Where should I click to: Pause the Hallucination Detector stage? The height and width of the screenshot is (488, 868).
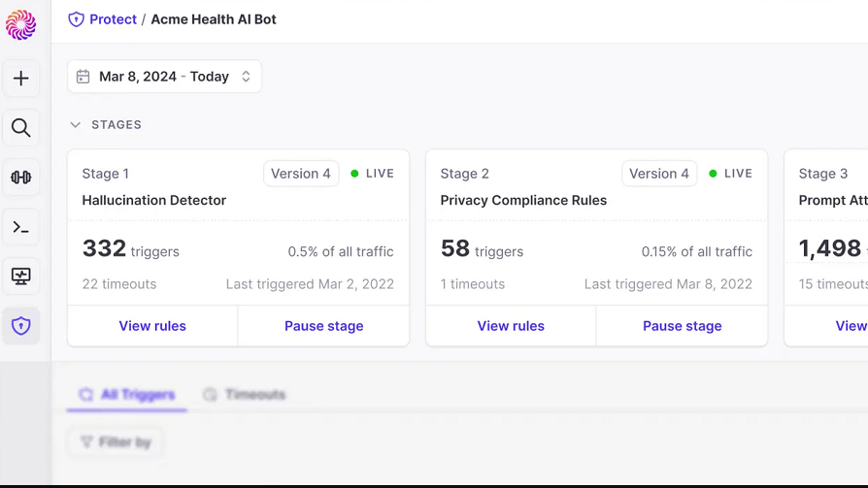point(323,326)
